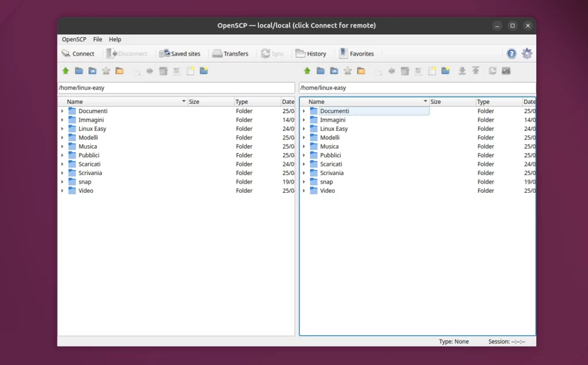Click left pane's plain blue folder icon
This screenshot has height=365, width=588.
[79, 71]
